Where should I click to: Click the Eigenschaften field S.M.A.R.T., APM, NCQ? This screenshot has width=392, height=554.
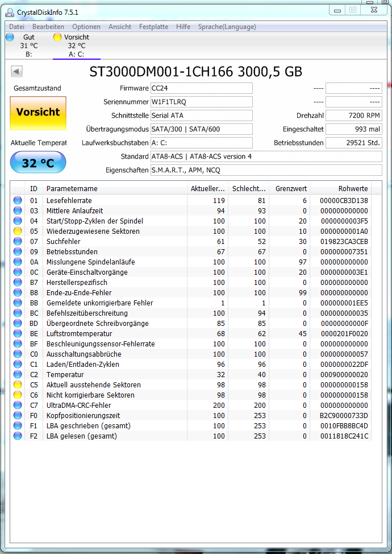click(266, 170)
